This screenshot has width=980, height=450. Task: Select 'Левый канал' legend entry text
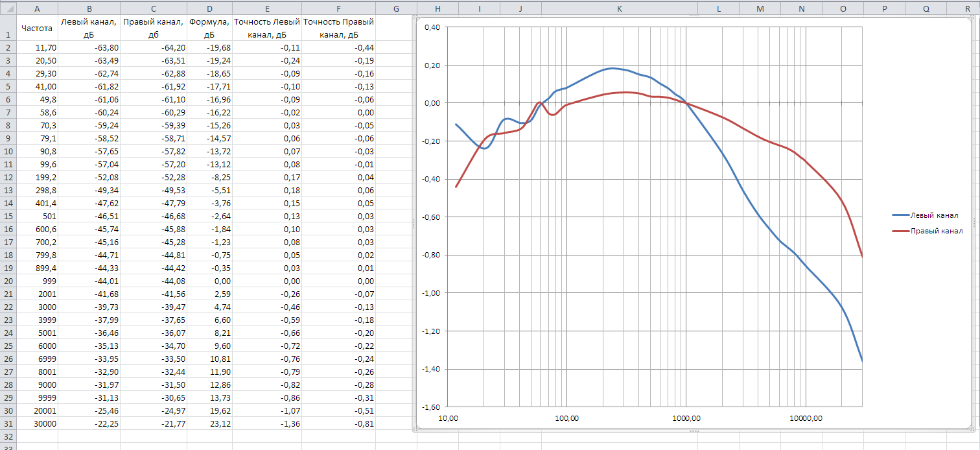[x=934, y=215]
